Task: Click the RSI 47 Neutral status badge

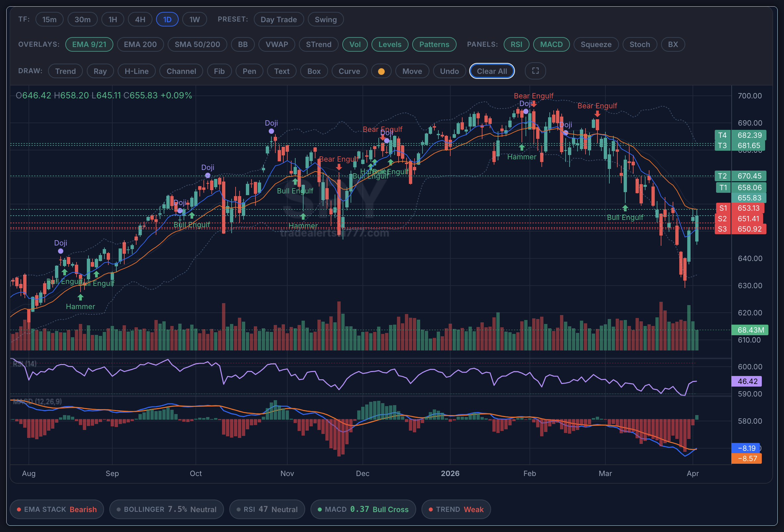Action: [267, 509]
